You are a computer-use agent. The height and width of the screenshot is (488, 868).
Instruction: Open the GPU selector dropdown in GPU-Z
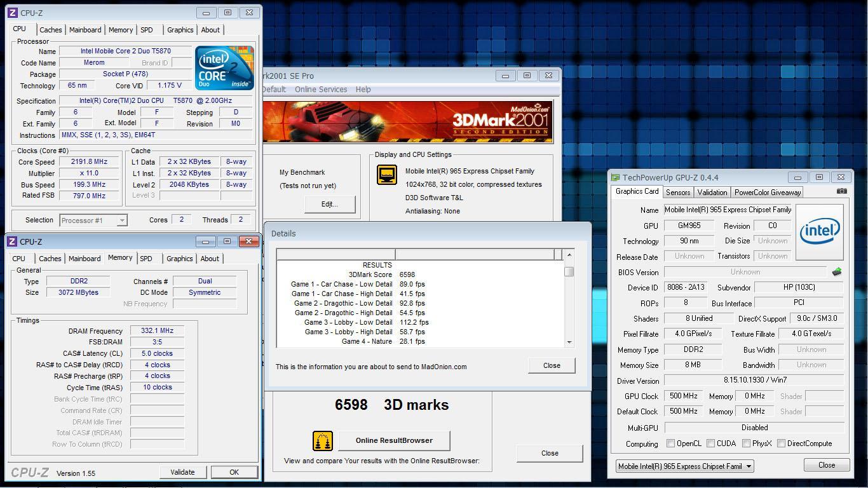pyautogui.click(x=684, y=466)
